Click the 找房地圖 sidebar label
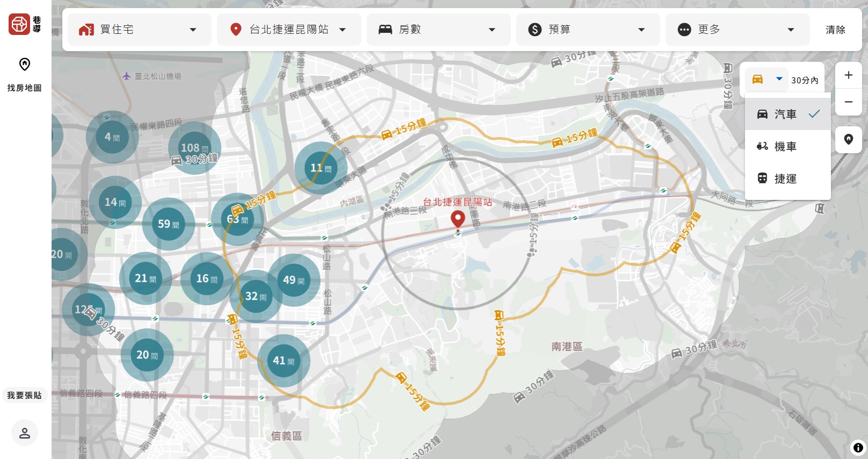 [24, 88]
